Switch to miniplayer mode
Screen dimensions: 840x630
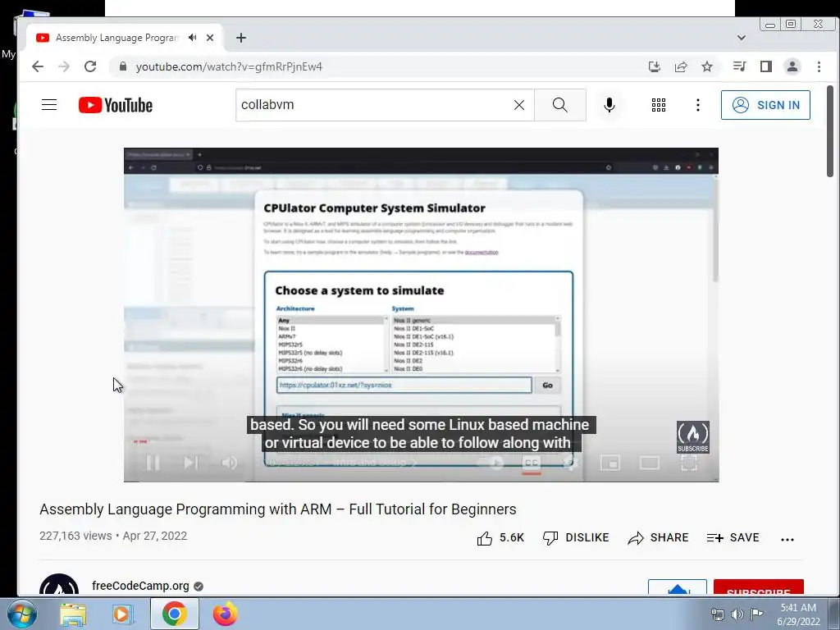pyautogui.click(x=609, y=463)
